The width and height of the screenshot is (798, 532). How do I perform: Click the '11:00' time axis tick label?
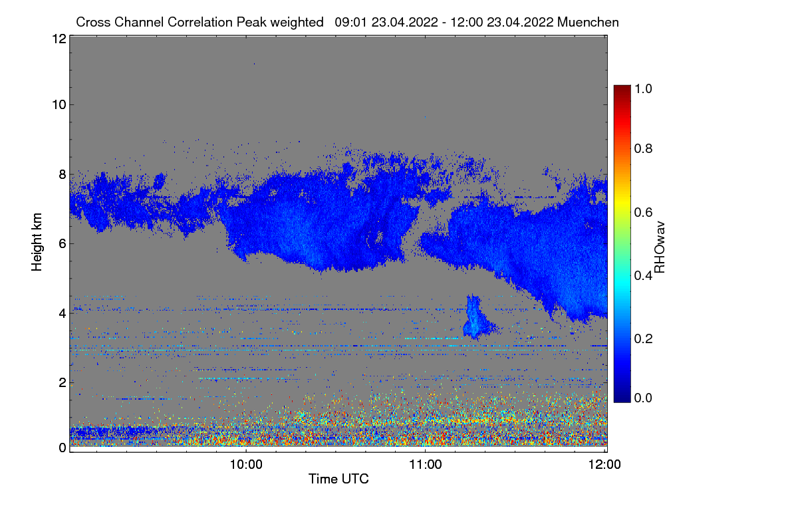tap(426, 465)
